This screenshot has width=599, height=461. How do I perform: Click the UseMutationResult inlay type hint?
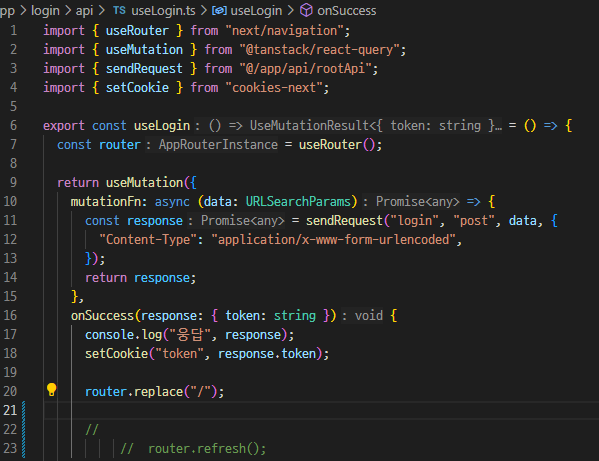[348, 125]
